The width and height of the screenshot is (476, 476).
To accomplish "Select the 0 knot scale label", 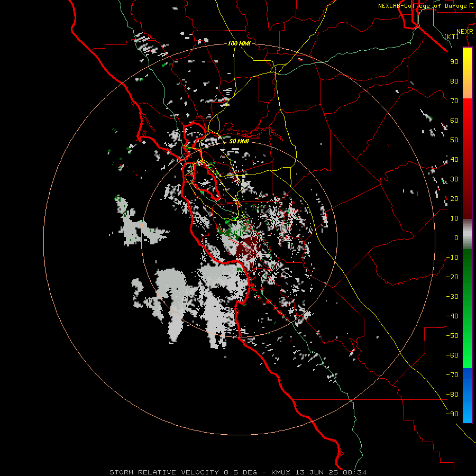I will coord(456,237).
